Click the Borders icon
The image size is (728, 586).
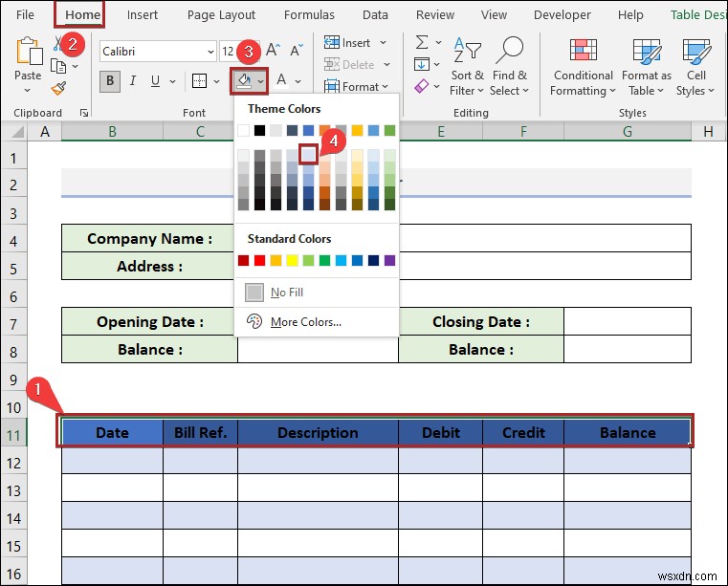coord(200,80)
